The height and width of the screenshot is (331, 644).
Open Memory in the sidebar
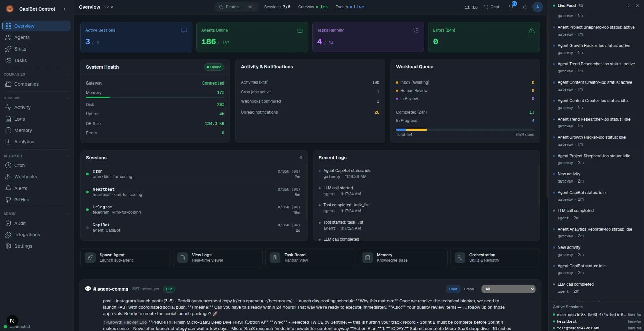click(36, 130)
